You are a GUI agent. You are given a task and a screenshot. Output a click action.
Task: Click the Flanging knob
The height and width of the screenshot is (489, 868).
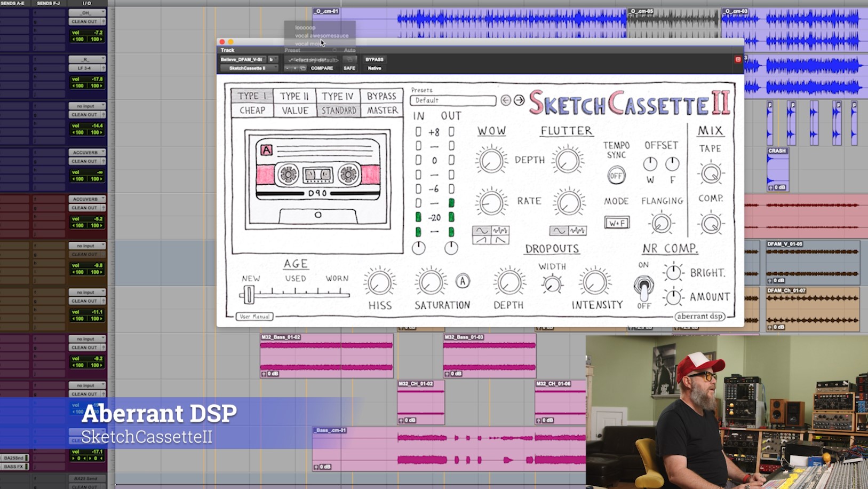pos(662,223)
